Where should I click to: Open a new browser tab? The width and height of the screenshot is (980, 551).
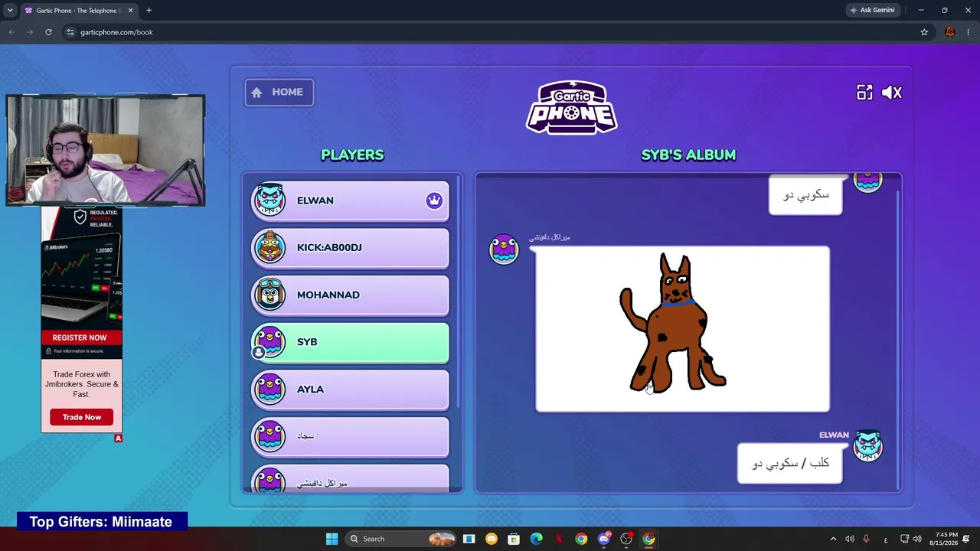(x=149, y=11)
